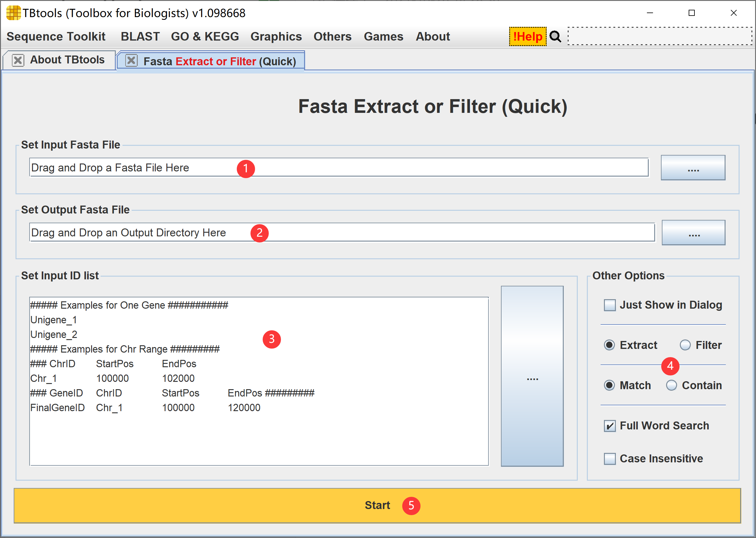Viewport: 756px width, 538px height.
Task: Switch to the About TBtools tab
Action: [67, 60]
